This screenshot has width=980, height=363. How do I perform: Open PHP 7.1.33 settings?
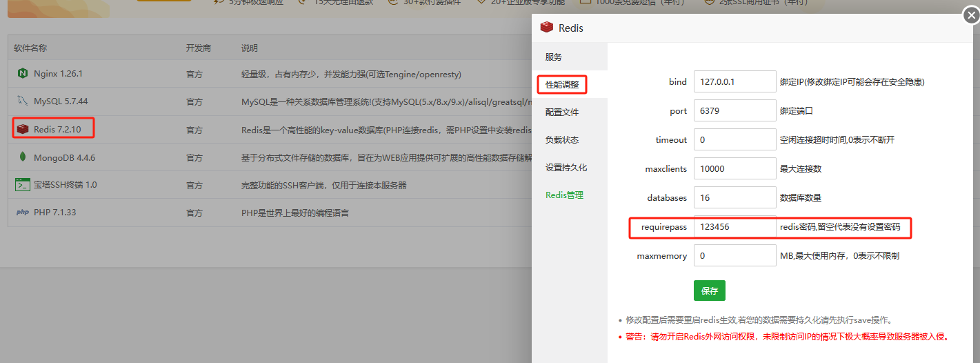pyautogui.click(x=54, y=213)
